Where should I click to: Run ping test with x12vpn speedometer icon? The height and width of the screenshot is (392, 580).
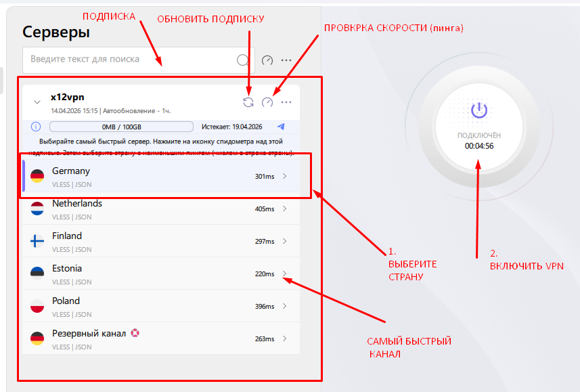tap(267, 102)
